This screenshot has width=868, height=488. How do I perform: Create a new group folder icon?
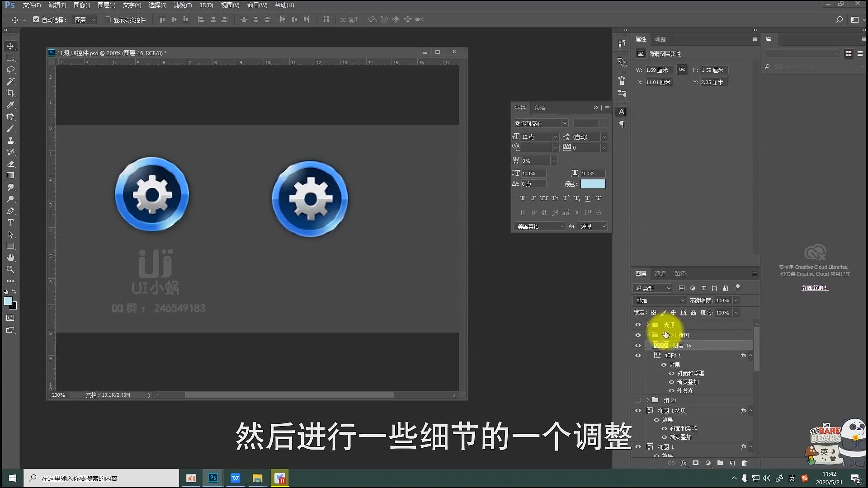(x=720, y=463)
